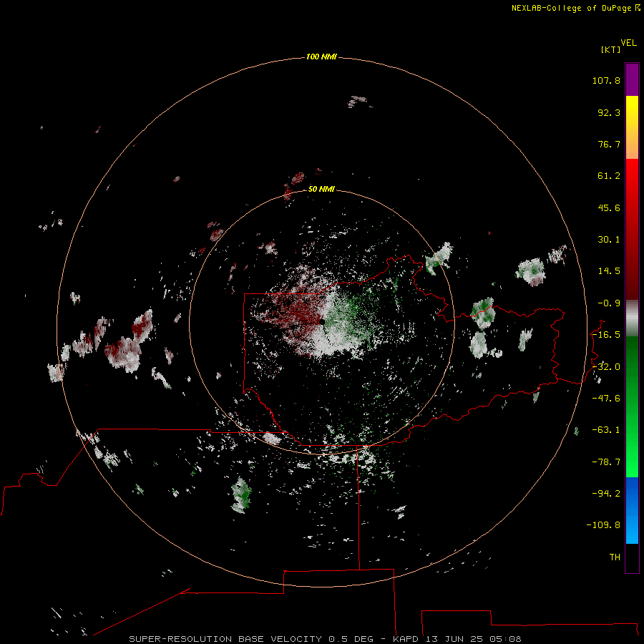Image resolution: width=644 pixels, height=644 pixels.
Task: Click the purple segment of the velocity scale
Action: pos(632,79)
